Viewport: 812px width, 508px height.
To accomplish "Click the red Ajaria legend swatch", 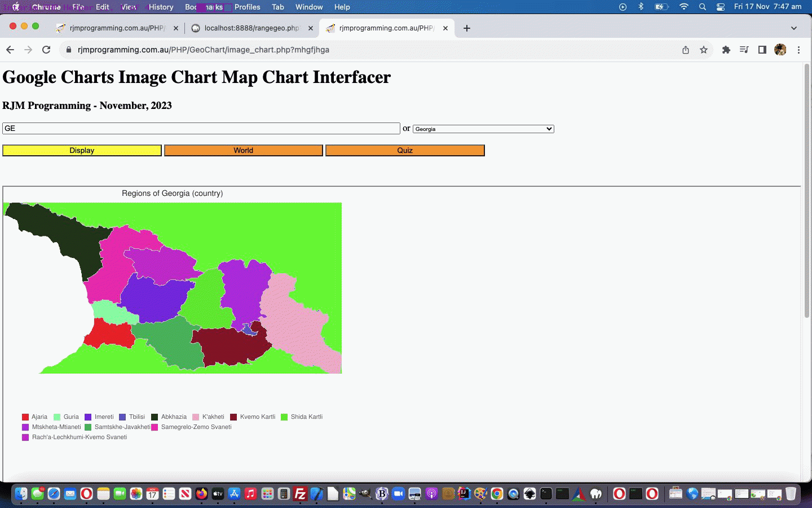I will [25, 417].
